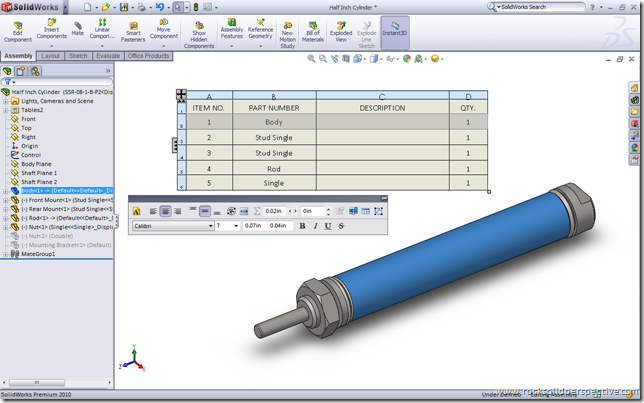Switch to the Office Products tab
Screen dimensions: 644x403
click(148, 56)
